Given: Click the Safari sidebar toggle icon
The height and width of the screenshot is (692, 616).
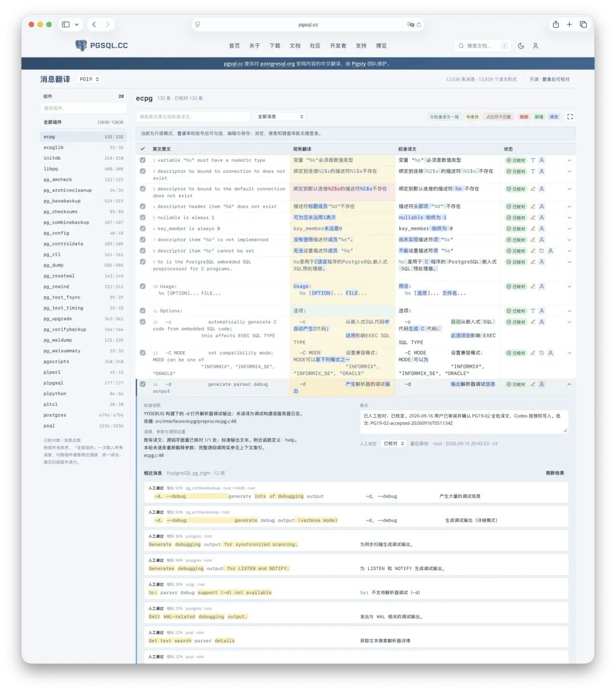Looking at the screenshot, I should [x=66, y=25].
